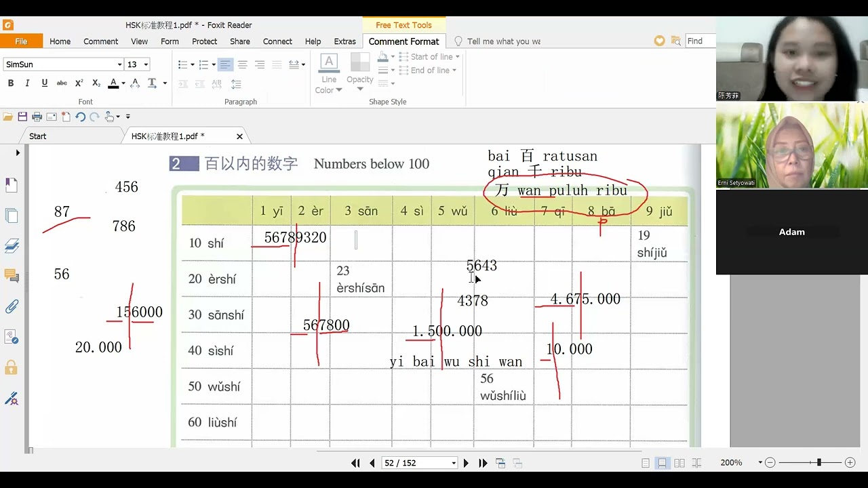The height and width of the screenshot is (488, 868).
Task: Open the Layers panel in the sidebar
Action: [x=11, y=245]
